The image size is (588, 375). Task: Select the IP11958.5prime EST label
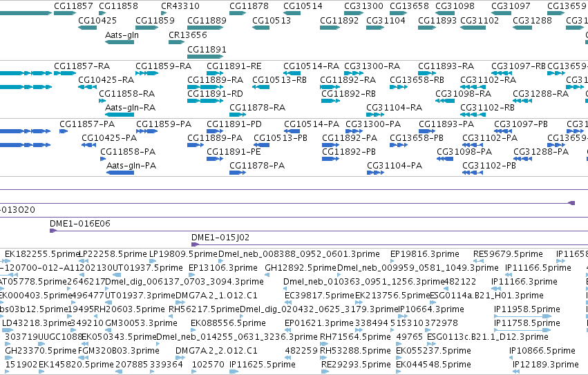coord(527,309)
